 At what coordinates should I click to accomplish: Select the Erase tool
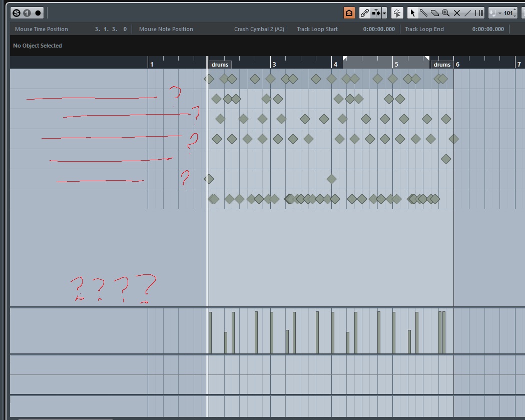tap(434, 13)
